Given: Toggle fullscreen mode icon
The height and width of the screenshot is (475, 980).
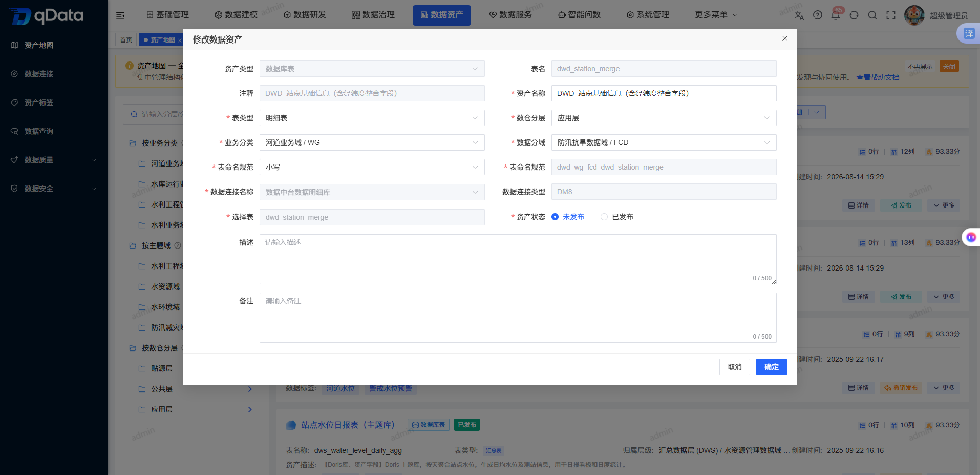Looking at the screenshot, I should coord(891,15).
